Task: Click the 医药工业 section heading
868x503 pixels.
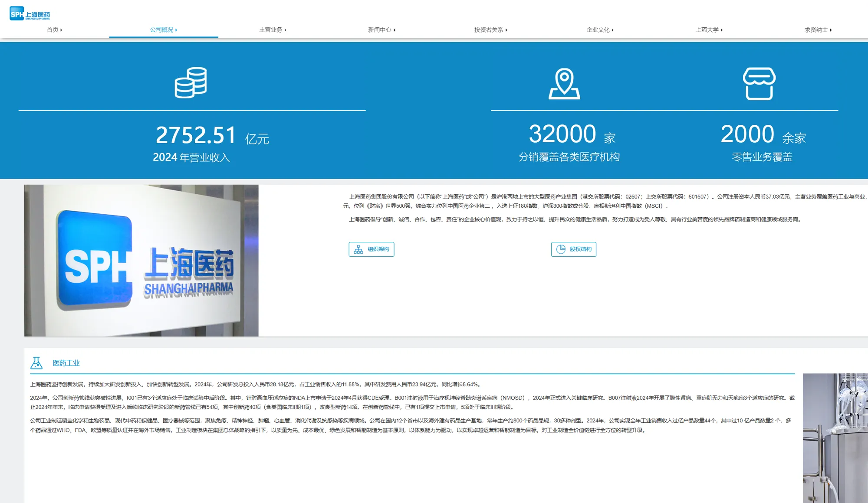Action: (x=66, y=363)
